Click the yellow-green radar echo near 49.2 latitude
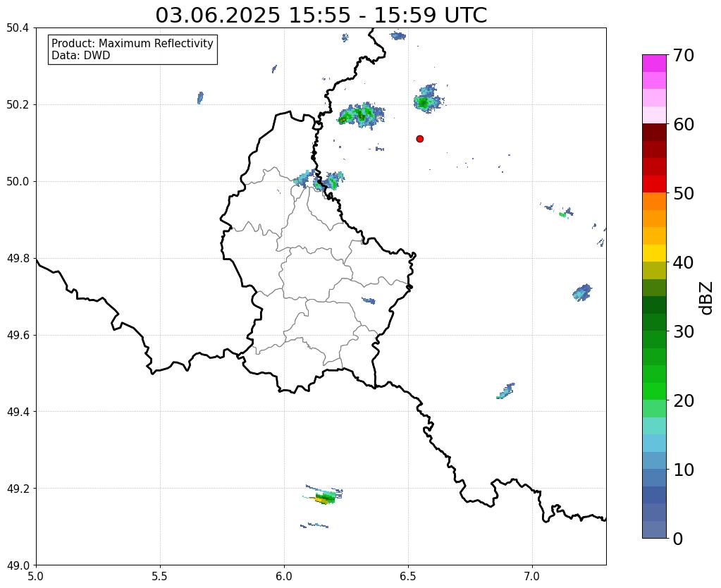Screen dimensions: 721x588 coord(325,497)
